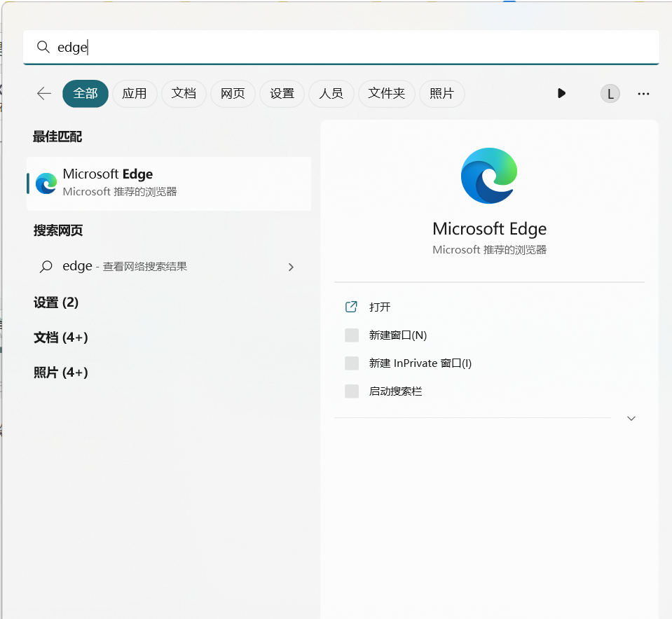
Task: Switch to the 照片 filter tab
Action: (x=442, y=93)
